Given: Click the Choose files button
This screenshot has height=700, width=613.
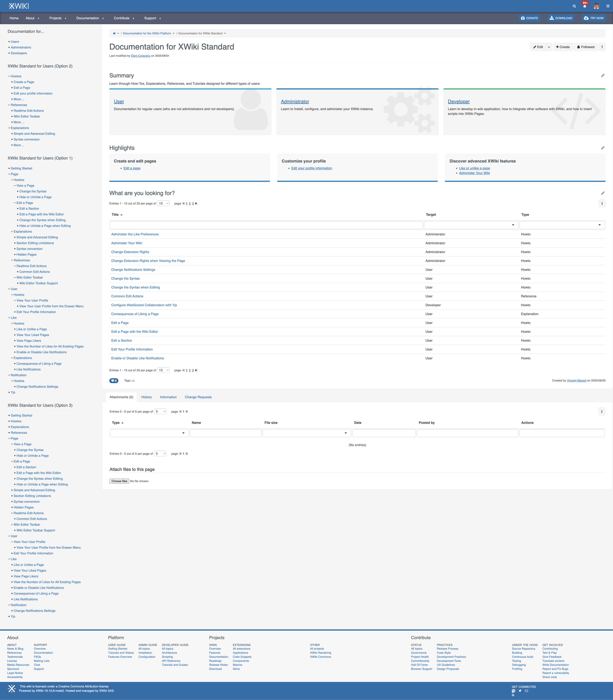Looking at the screenshot, I should 119,481.
